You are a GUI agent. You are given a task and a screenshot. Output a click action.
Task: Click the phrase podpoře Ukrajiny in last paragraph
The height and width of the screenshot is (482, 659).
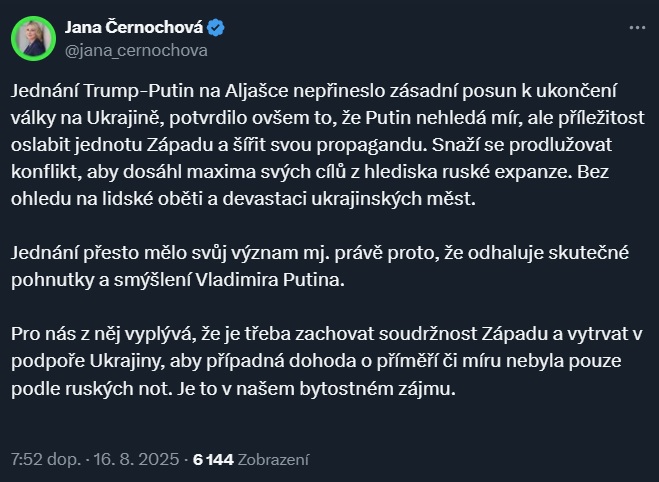tap(88, 361)
